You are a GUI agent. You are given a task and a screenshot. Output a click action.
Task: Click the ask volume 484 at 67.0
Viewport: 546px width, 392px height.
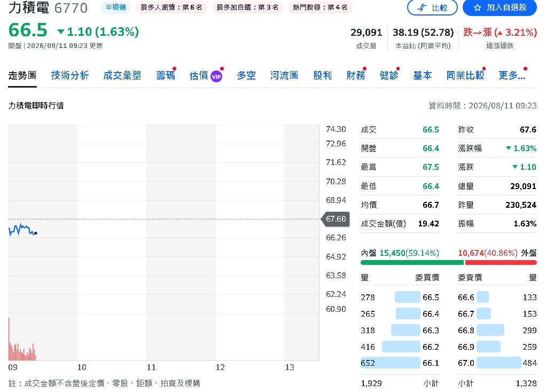click(x=529, y=363)
